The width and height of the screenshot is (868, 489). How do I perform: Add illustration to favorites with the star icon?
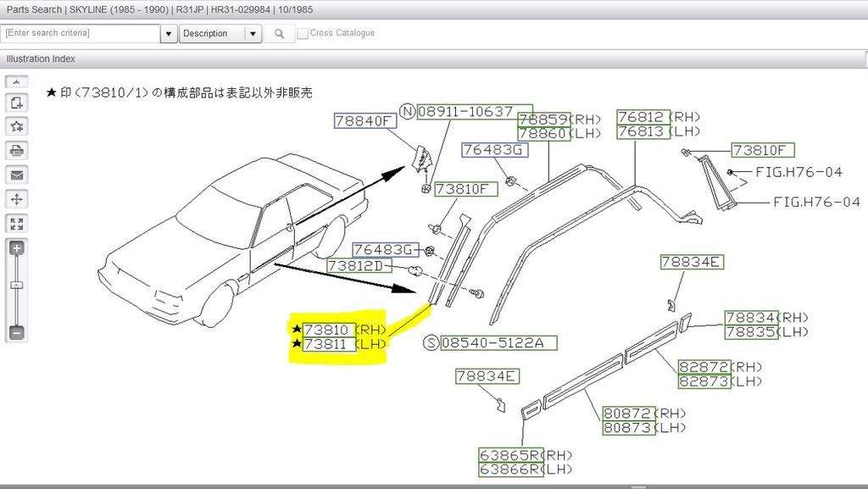[17, 126]
